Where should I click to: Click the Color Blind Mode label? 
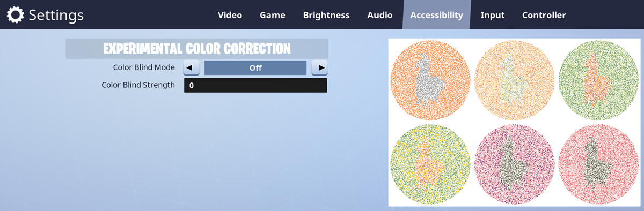tap(144, 67)
